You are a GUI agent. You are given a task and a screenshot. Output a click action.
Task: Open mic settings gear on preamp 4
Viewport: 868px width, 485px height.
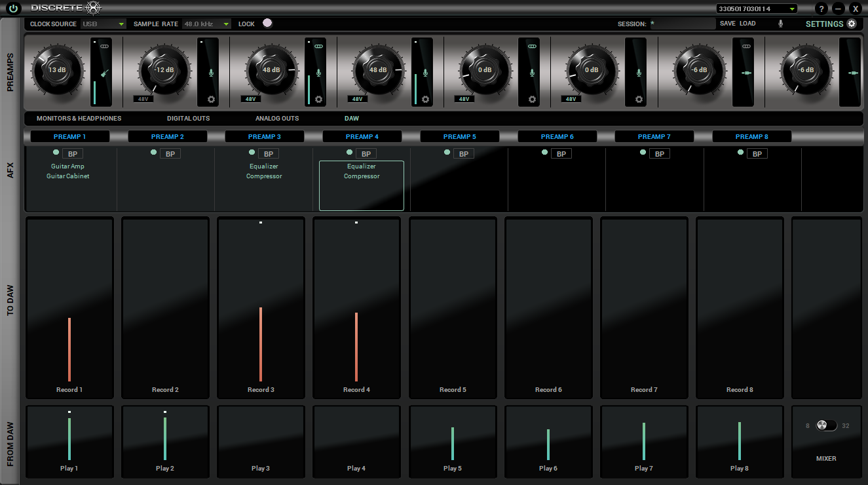425,100
